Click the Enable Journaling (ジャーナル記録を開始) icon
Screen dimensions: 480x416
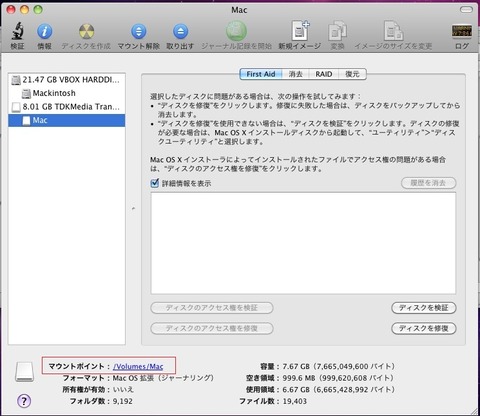(x=236, y=31)
